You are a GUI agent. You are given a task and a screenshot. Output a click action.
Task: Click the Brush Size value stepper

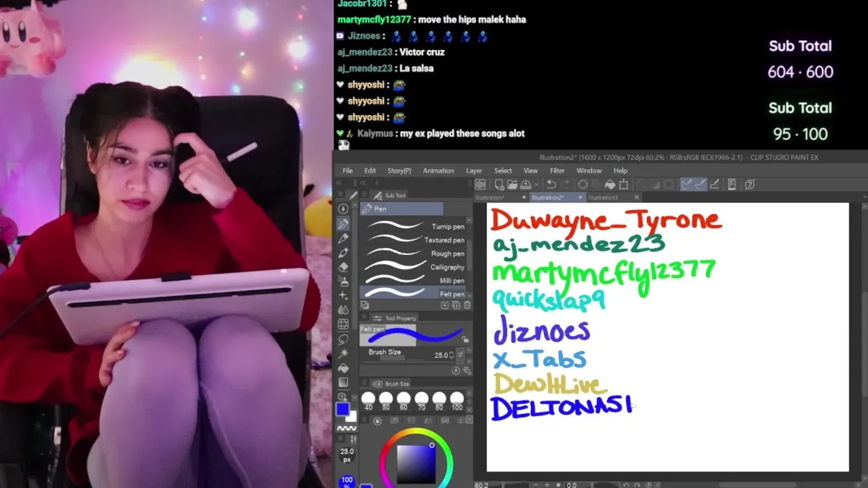452,355
